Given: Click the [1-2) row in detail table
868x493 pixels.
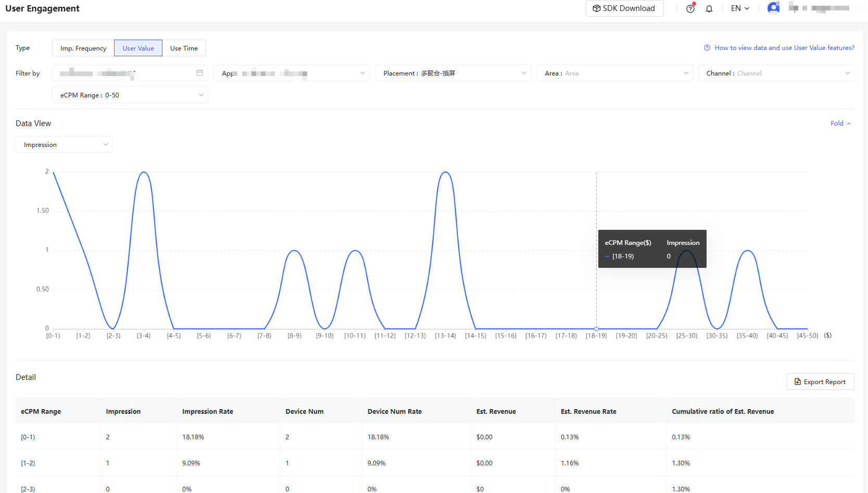Looking at the screenshot, I should pyautogui.click(x=435, y=463).
